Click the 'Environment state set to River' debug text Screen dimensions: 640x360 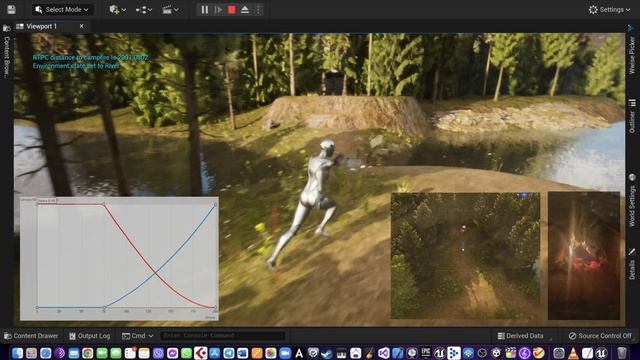point(76,66)
